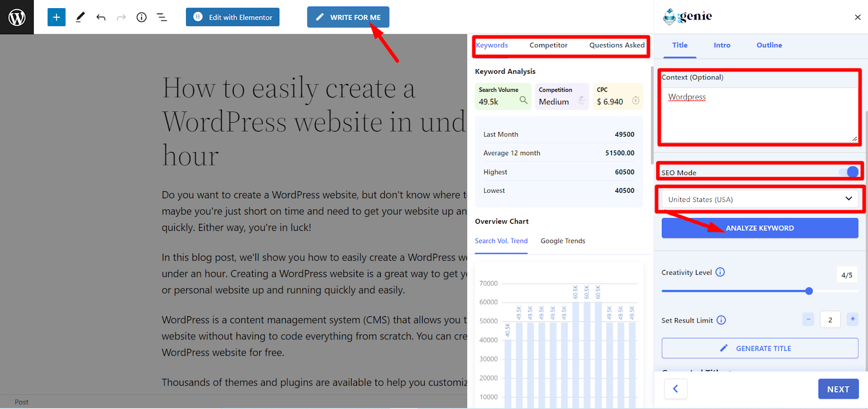Click the Last Month value 49500

624,134
